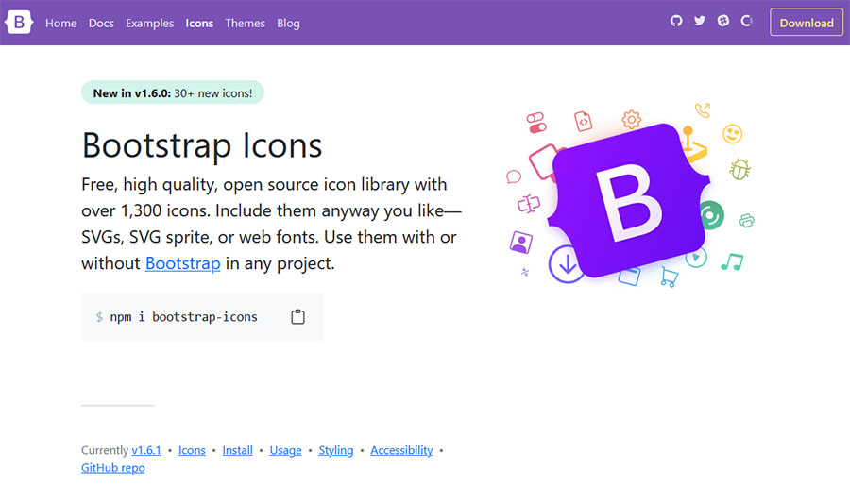Click the 'Bootstrap Icons' page heading
The image size is (850, 504).
tap(202, 145)
